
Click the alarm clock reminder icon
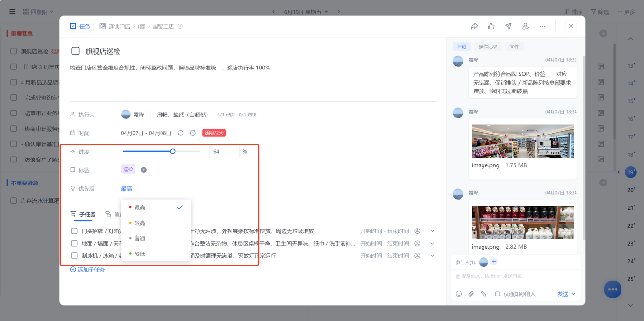193,133
